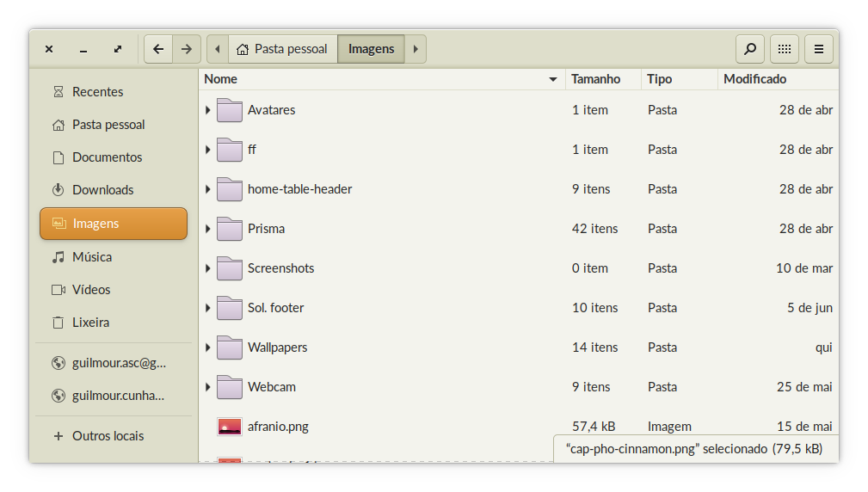868x492 pixels.
Task: Open the search magnifier button
Action: click(749, 49)
